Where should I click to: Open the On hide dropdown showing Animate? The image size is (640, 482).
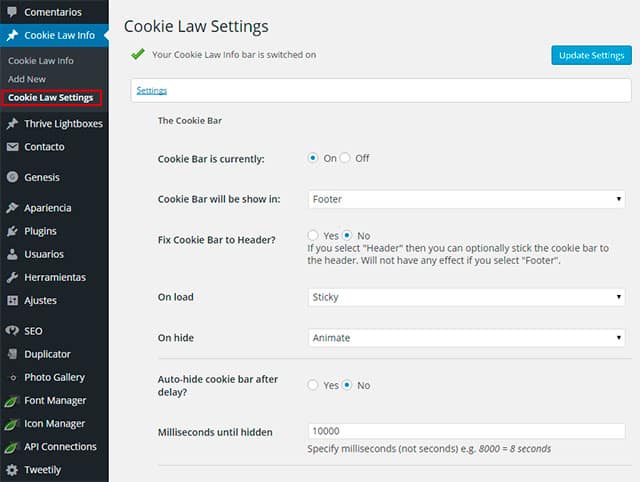467,338
